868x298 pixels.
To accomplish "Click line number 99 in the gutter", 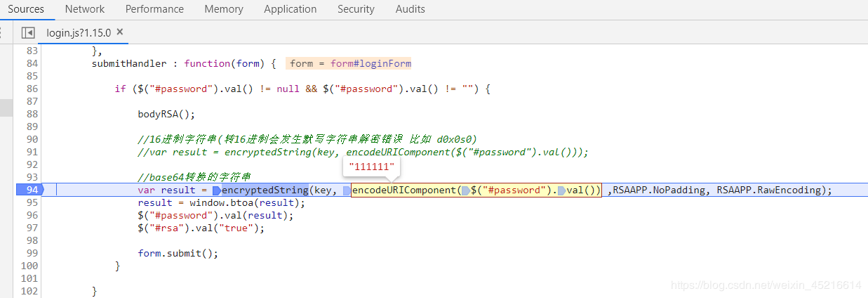I will (32, 253).
